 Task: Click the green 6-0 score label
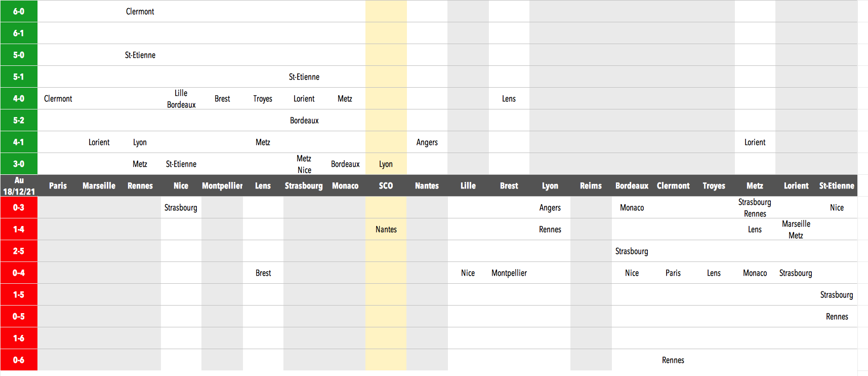click(19, 11)
